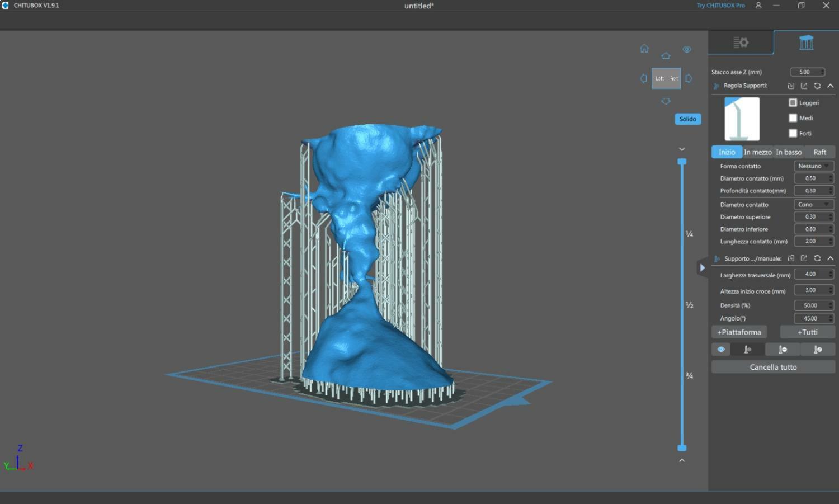This screenshot has width=839, height=504.
Task: Select the edit support tool icon
Action: point(817,350)
